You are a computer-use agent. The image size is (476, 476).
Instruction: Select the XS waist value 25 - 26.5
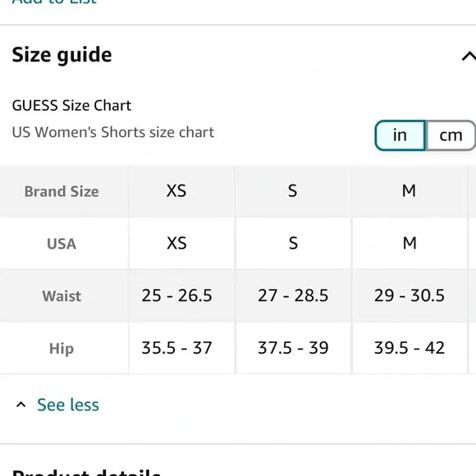(x=176, y=295)
